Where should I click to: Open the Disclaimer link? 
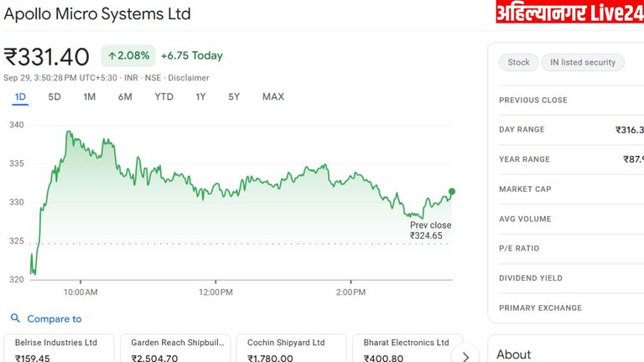pos(188,78)
